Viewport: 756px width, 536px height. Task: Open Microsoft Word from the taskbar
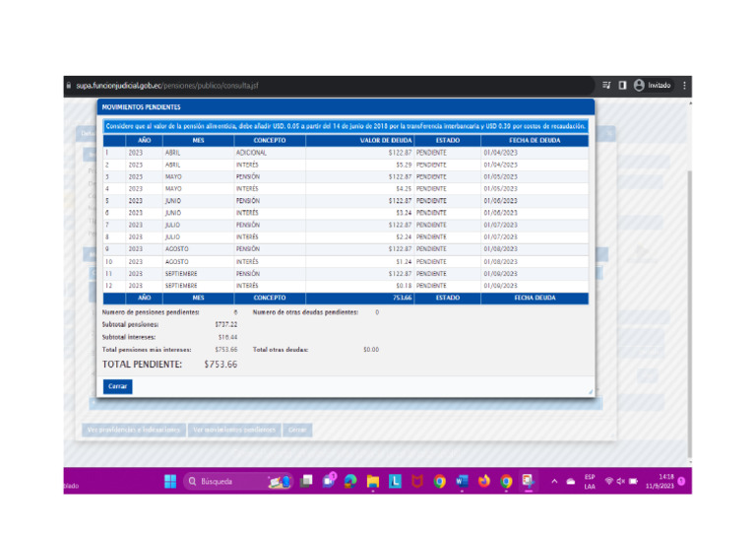461,481
